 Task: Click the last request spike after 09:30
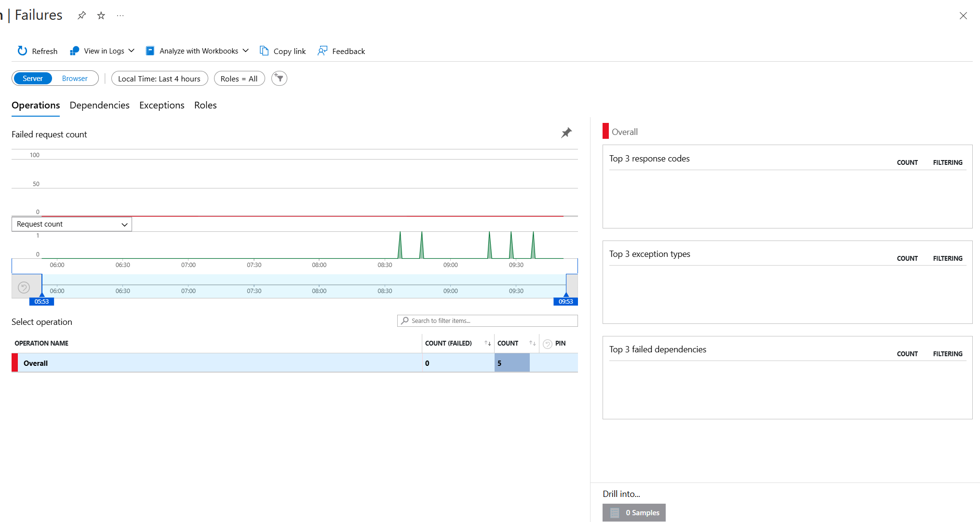[x=533, y=245]
